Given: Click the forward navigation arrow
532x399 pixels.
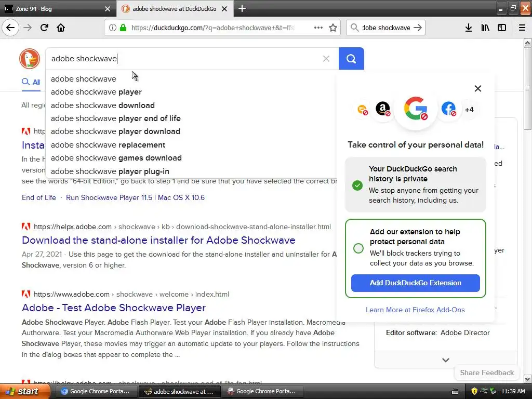Looking at the screenshot, I should click(28, 28).
